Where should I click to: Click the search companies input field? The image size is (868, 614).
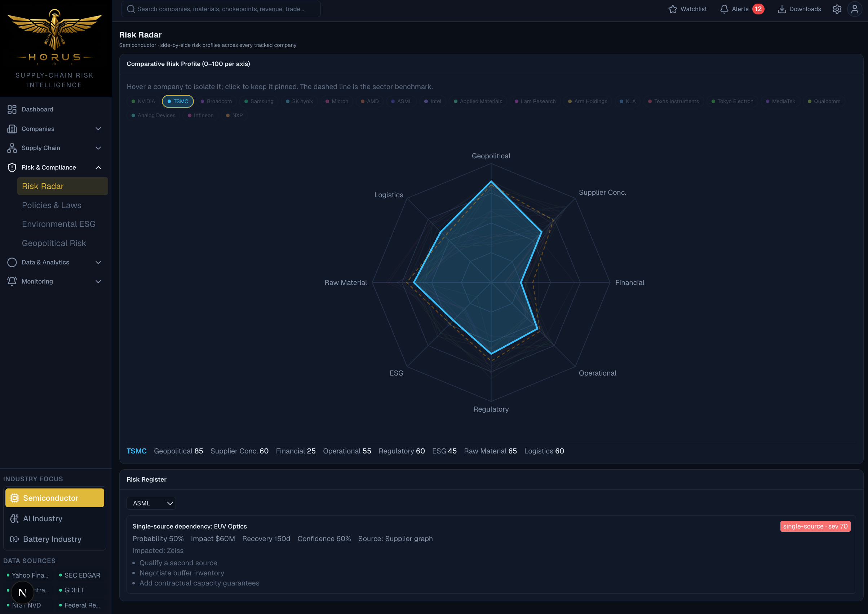point(221,9)
